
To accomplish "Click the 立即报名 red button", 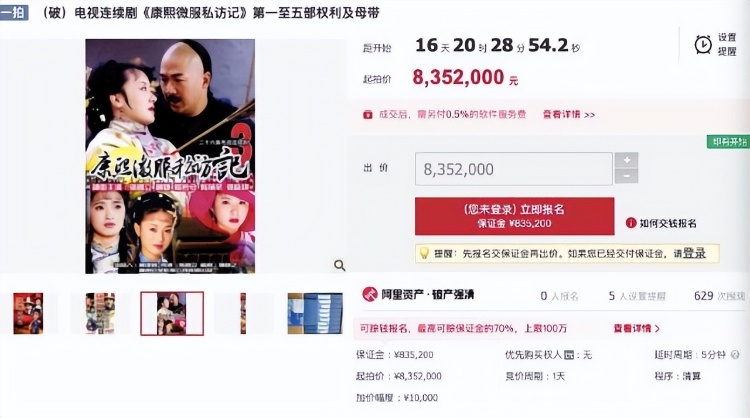I will coord(514,216).
